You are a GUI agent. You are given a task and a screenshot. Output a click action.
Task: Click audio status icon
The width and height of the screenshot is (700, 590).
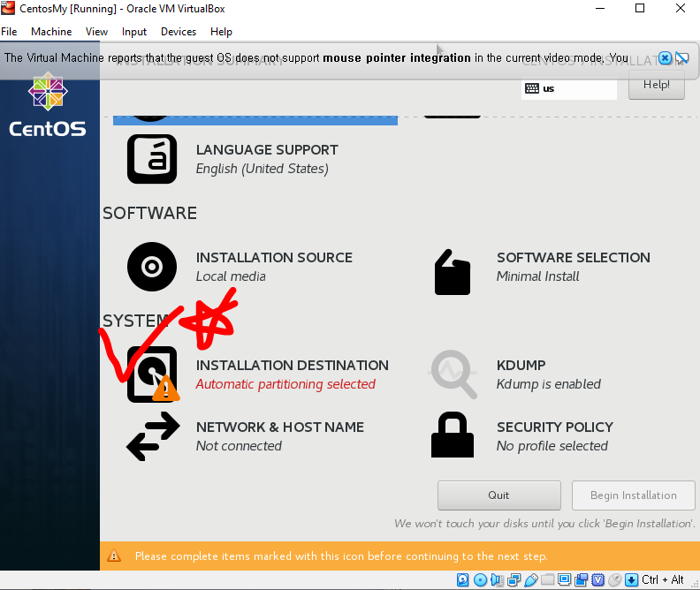(497, 579)
